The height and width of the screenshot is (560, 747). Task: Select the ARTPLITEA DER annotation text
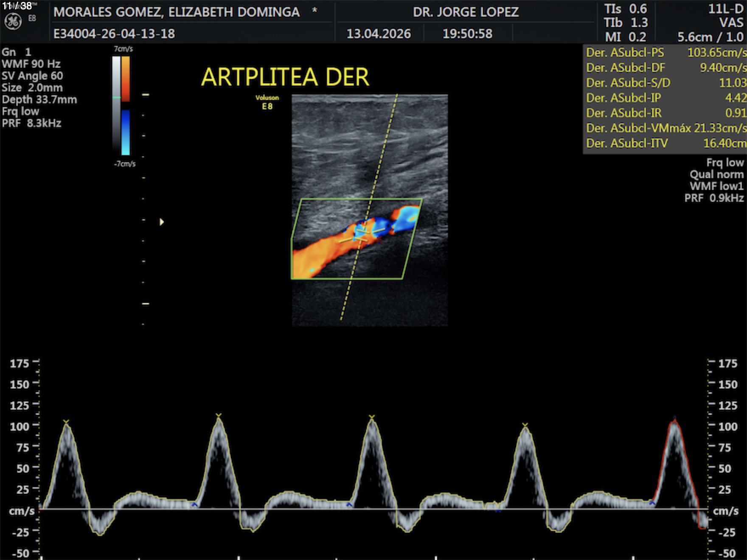285,77
